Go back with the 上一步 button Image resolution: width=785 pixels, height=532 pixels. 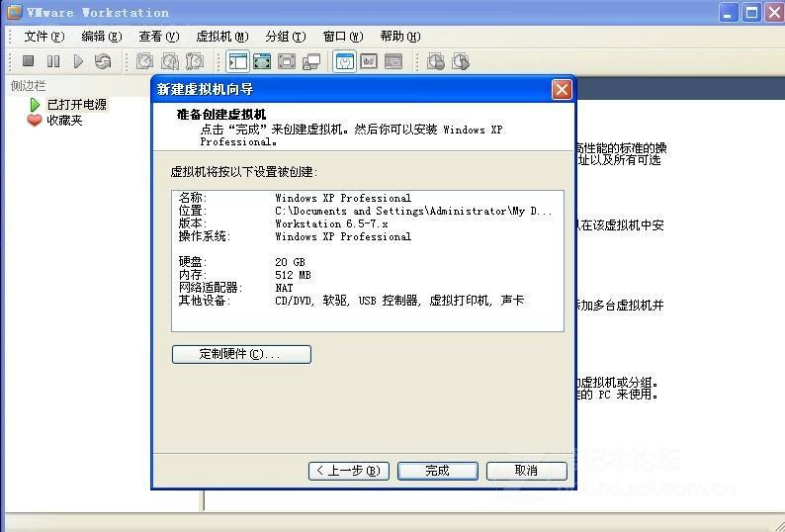[x=348, y=471]
